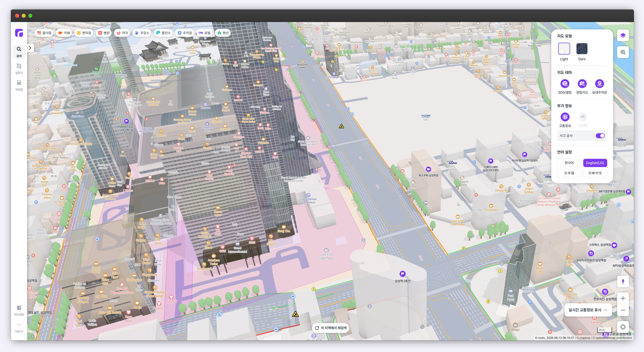Enable the 정밀지도 precision map theme
The height and width of the screenshot is (352, 644).
(582, 83)
